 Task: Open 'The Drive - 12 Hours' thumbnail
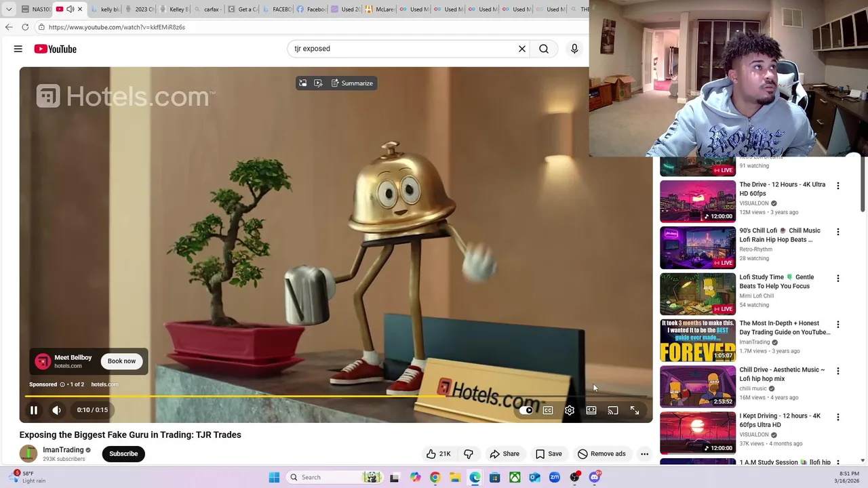tap(698, 201)
